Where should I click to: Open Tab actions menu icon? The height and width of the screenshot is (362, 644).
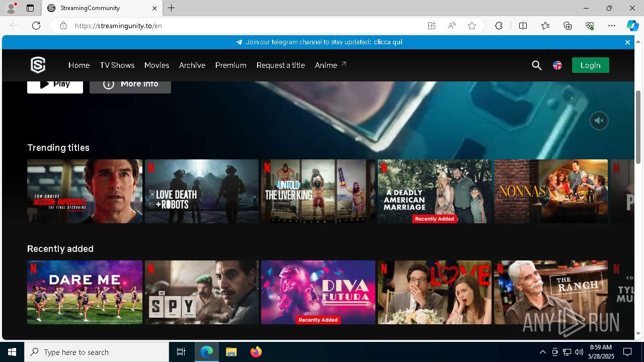tap(30, 8)
